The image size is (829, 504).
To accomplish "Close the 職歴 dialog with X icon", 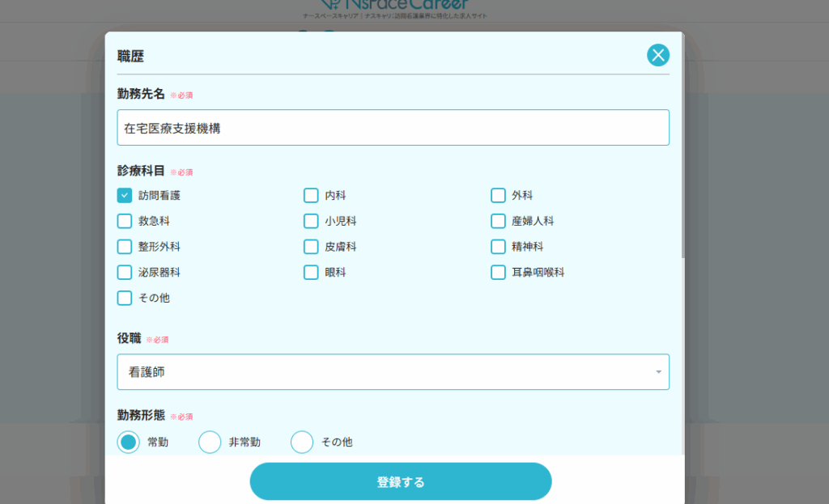I will click(658, 55).
